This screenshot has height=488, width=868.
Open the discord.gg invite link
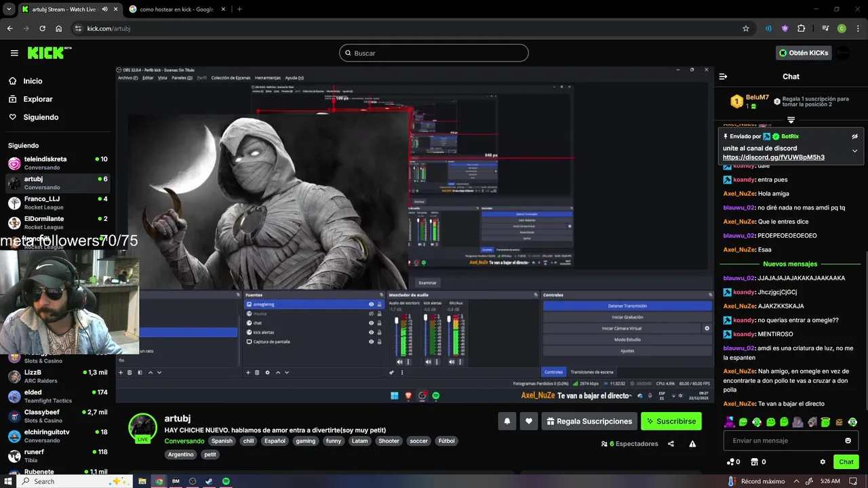(x=774, y=157)
